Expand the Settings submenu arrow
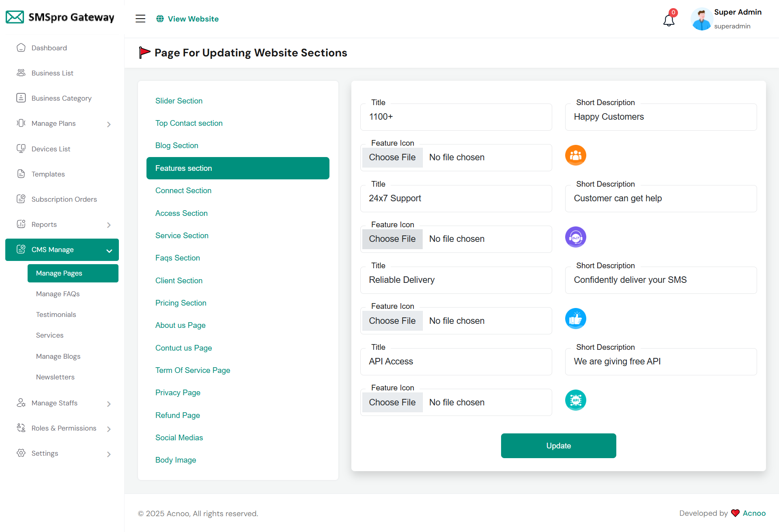Image resolution: width=779 pixels, height=532 pixels. [109, 454]
